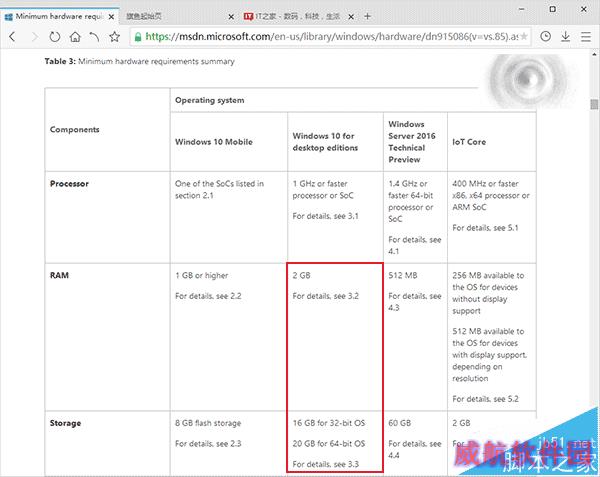Image resolution: width=600 pixels, height=477 pixels.
Task: Click 'For details, see 2.3' text
Action: point(208,444)
